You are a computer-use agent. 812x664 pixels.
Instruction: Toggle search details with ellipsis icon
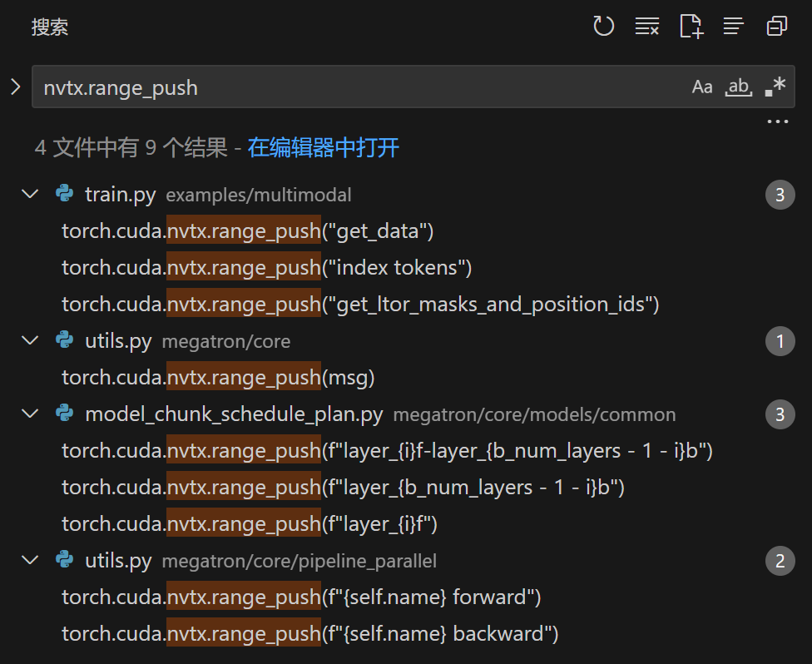[x=777, y=122]
